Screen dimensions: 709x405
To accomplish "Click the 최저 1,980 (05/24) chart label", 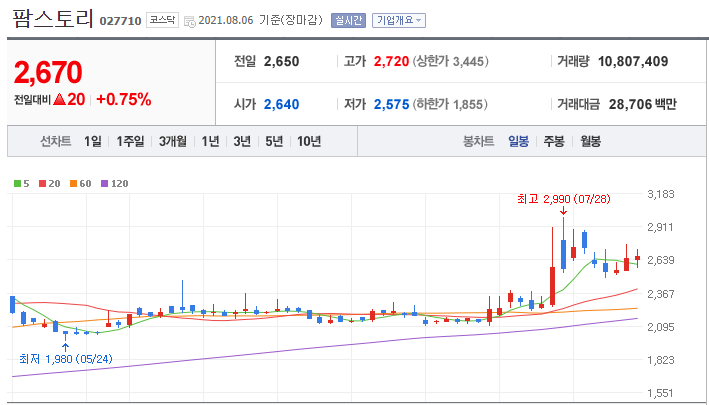I will 66,359.
